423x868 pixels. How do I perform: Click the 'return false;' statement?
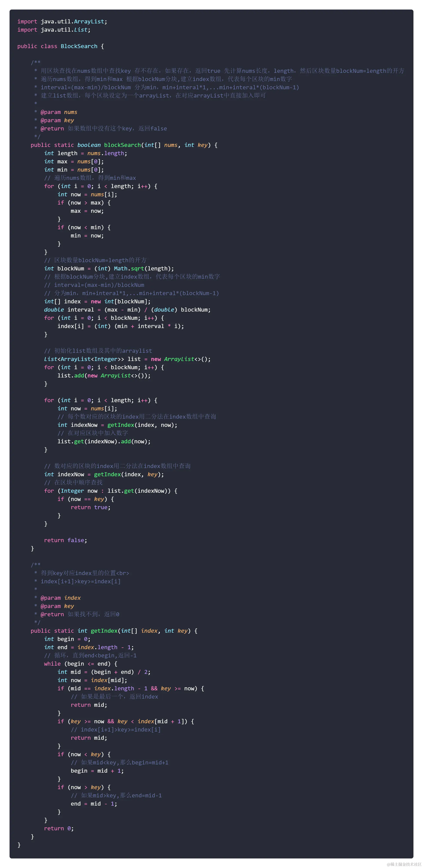click(66, 540)
